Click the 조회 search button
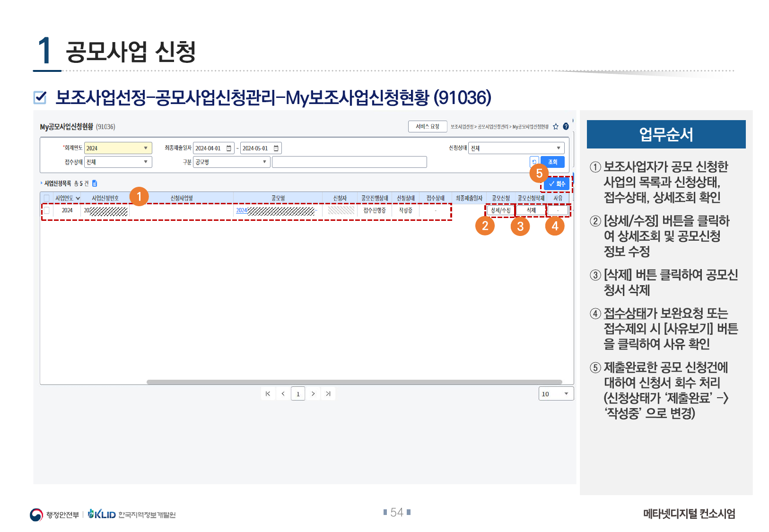Screen dimensions: 769x532 [x=552, y=162]
